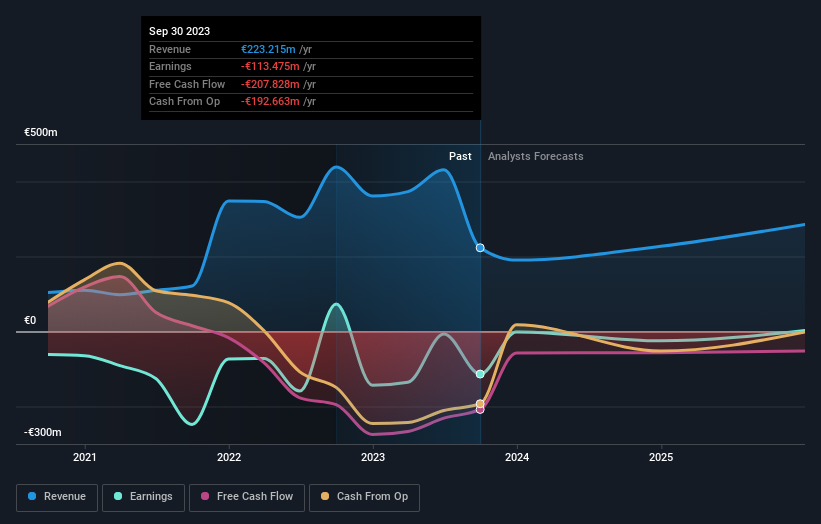The image size is (821, 524).
Task: Click the Analysts Forecasts label
Action: [x=536, y=156]
